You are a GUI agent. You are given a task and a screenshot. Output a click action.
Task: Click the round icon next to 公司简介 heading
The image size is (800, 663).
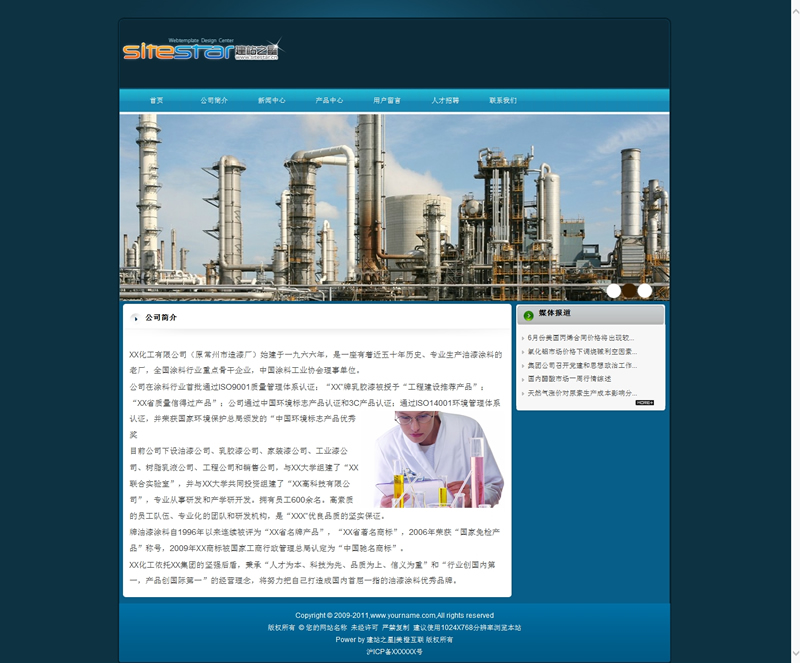[135, 318]
